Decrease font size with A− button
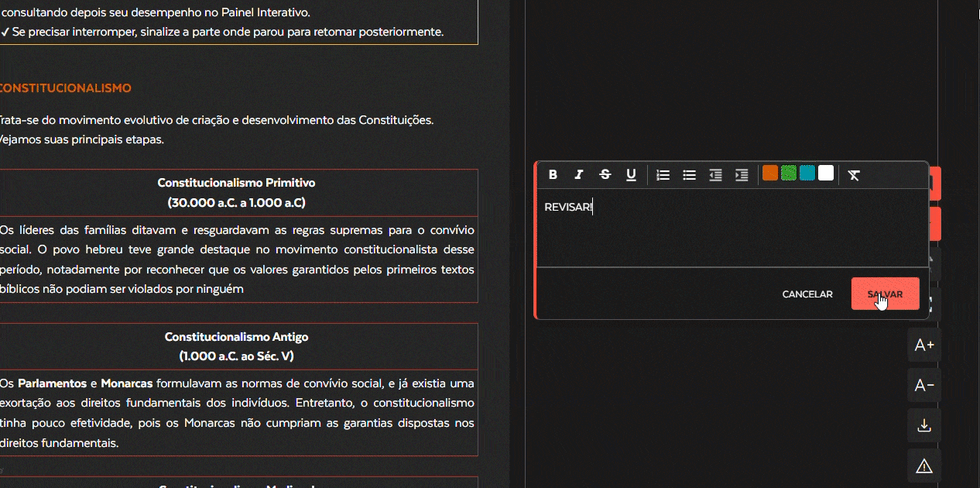This screenshot has height=488, width=980. [x=924, y=386]
